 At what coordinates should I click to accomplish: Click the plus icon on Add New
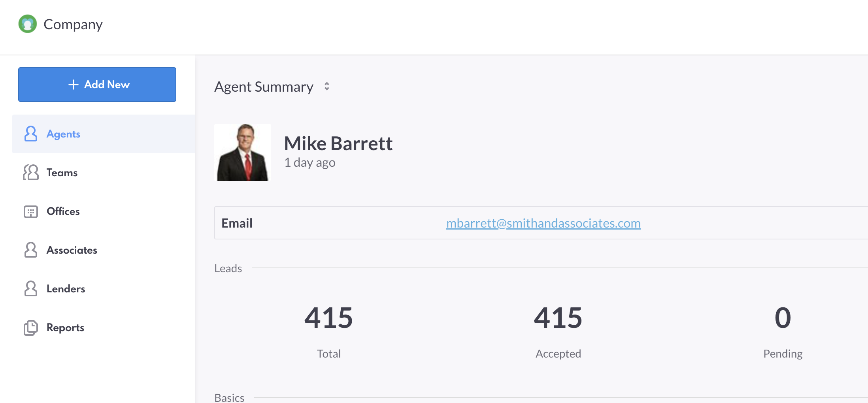click(x=74, y=85)
